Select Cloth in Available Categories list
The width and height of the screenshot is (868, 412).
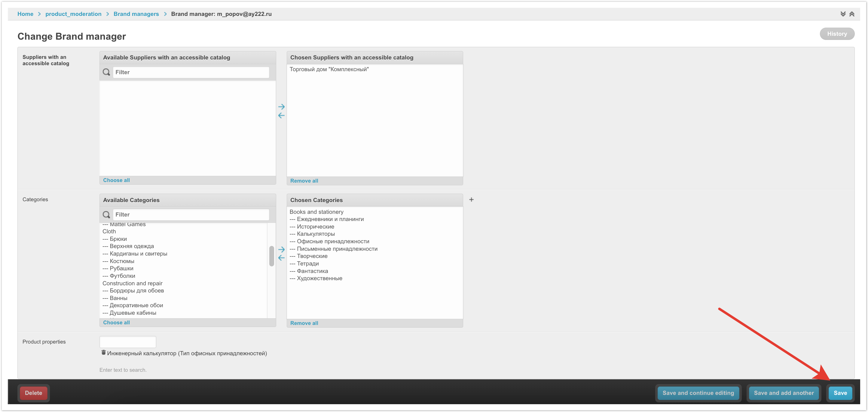click(x=109, y=231)
